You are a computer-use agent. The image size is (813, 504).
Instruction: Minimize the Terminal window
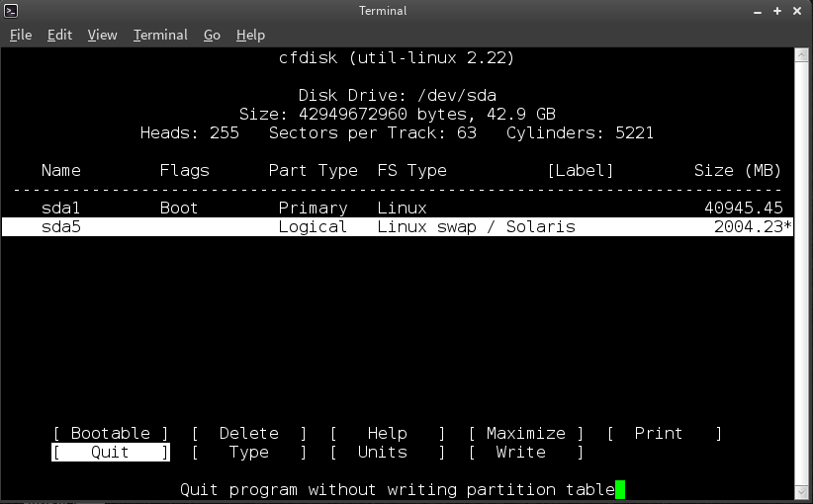coord(758,12)
